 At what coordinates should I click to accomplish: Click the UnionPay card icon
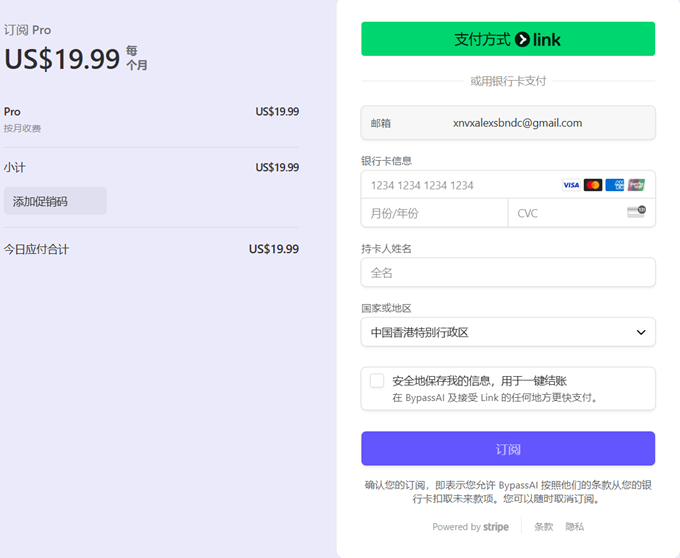(x=636, y=185)
